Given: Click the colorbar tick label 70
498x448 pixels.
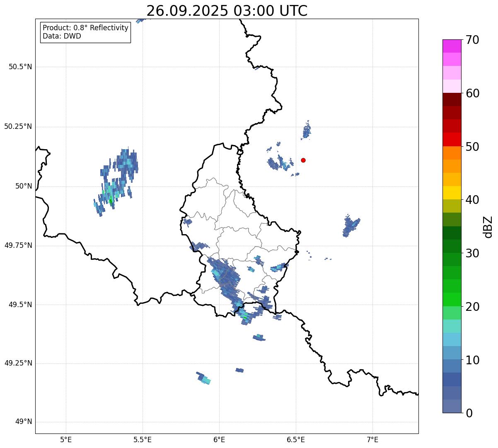Looking at the screenshot, I should 473,40.
